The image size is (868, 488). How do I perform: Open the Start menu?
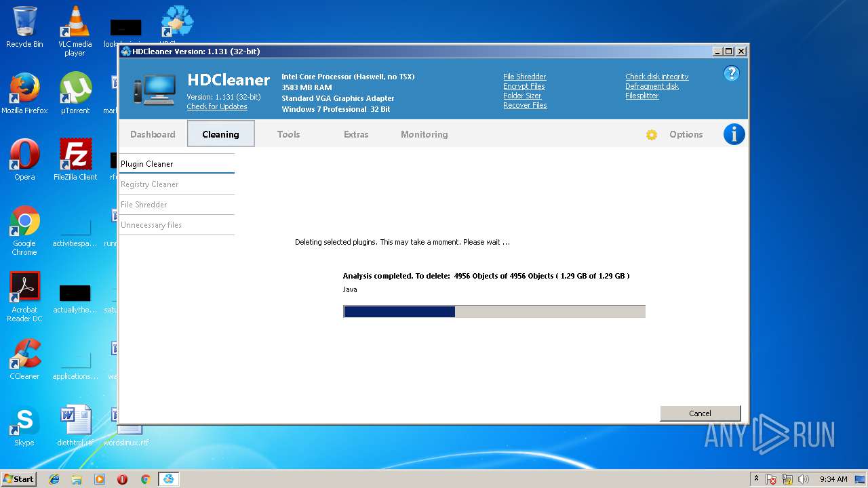18,479
